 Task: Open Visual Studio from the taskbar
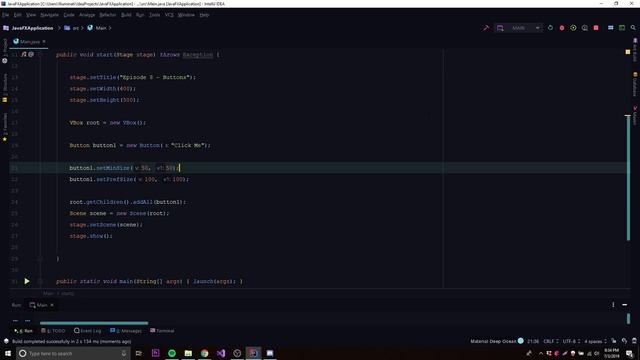point(221,353)
